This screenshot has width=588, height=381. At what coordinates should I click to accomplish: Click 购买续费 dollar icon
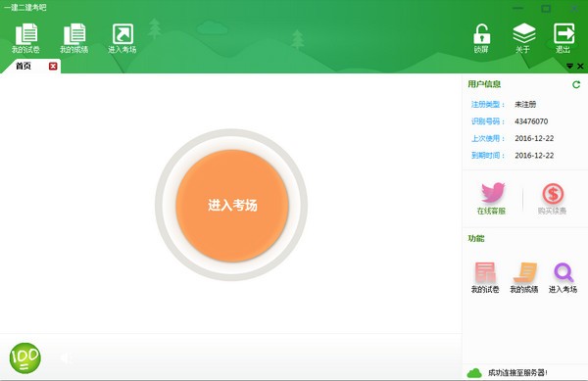pyautogui.click(x=552, y=199)
